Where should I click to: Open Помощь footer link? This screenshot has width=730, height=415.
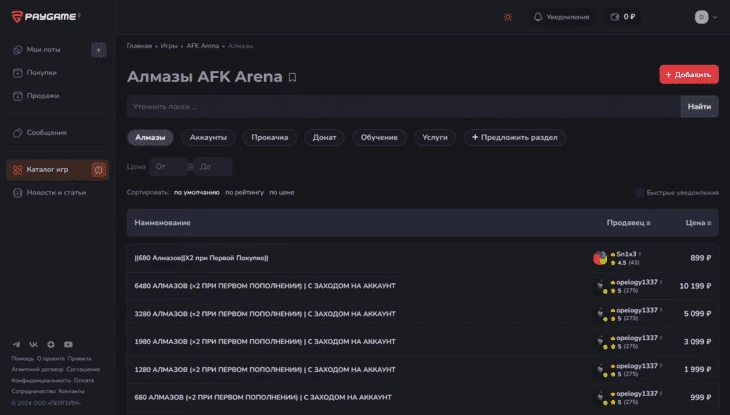coord(23,359)
